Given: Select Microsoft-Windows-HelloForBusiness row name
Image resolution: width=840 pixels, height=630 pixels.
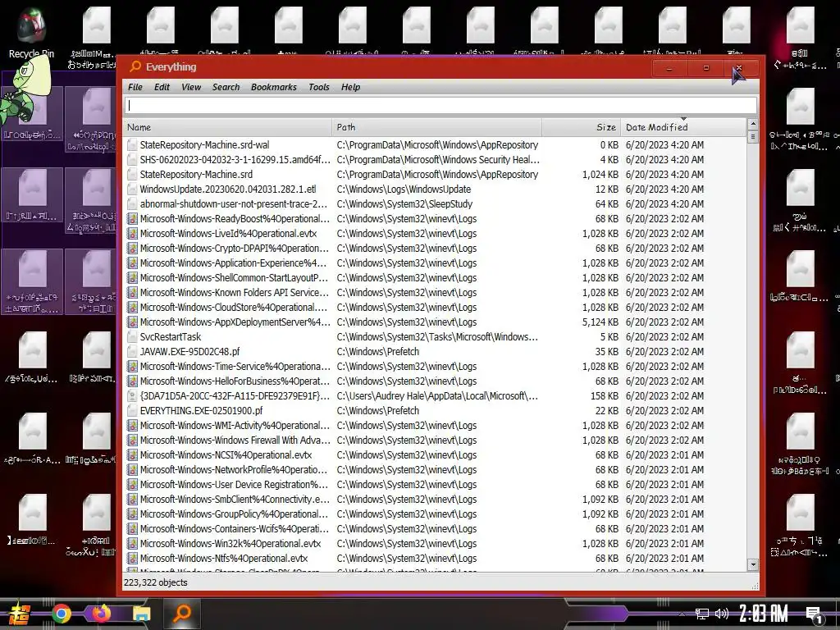Looking at the screenshot, I should pyautogui.click(x=234, y=381).
